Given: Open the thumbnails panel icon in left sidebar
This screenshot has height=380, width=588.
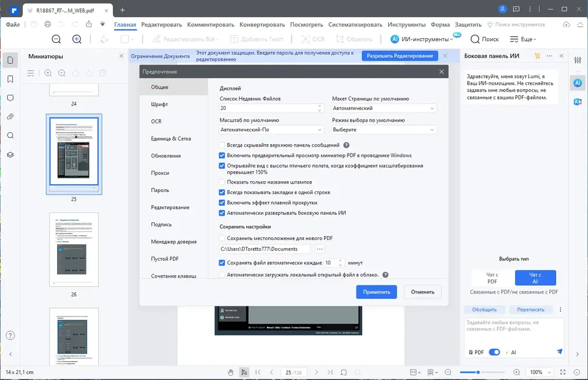Looking at the screenshot, I should [11, 60].
